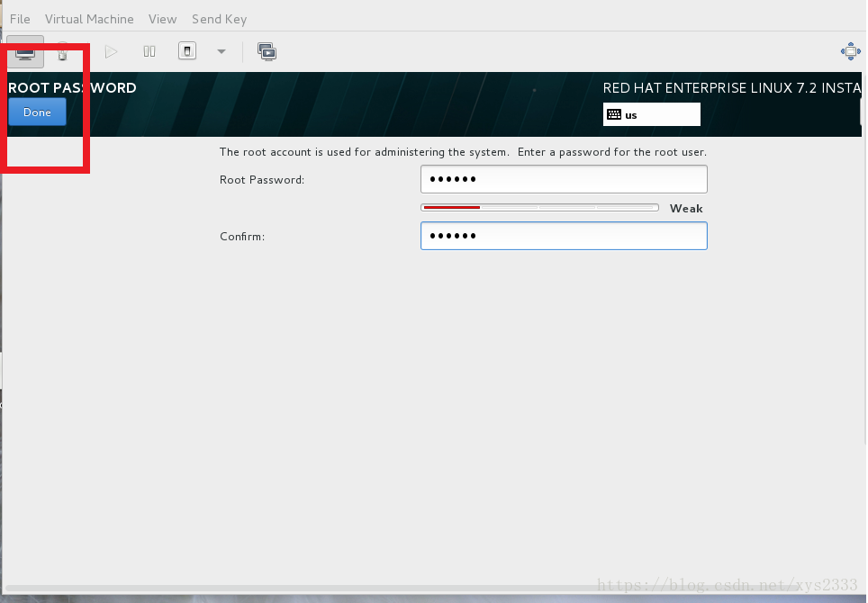
Task: Show virtual hardware details lightbulb icon
Action: [62, 52]
